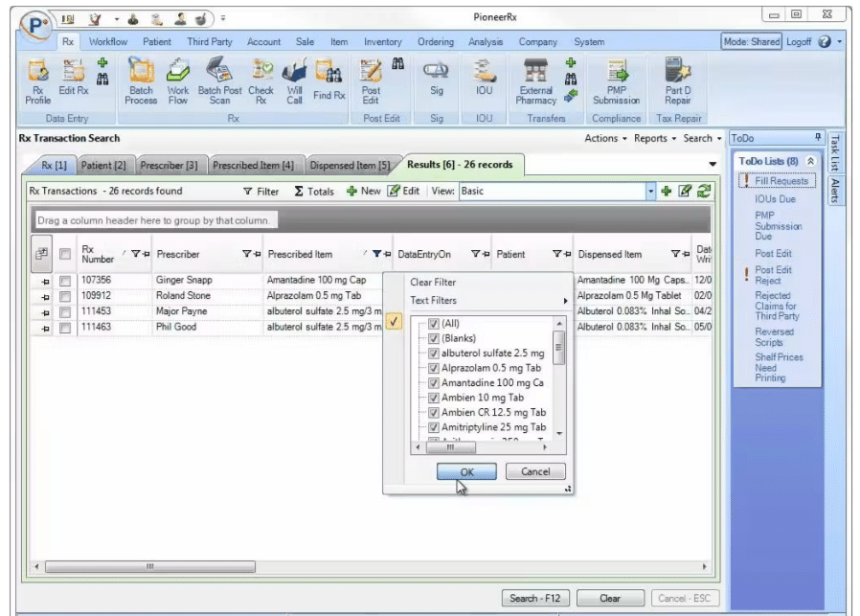Open Part D Repair
Screen dimensions: 860x616
coord(678,80)
